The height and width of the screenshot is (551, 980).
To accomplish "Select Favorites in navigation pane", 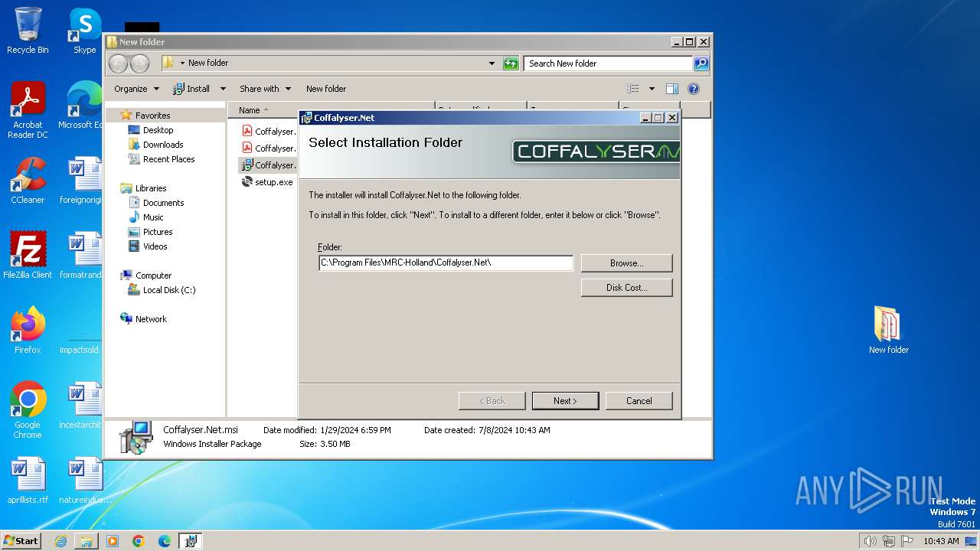I will (152, 116).
